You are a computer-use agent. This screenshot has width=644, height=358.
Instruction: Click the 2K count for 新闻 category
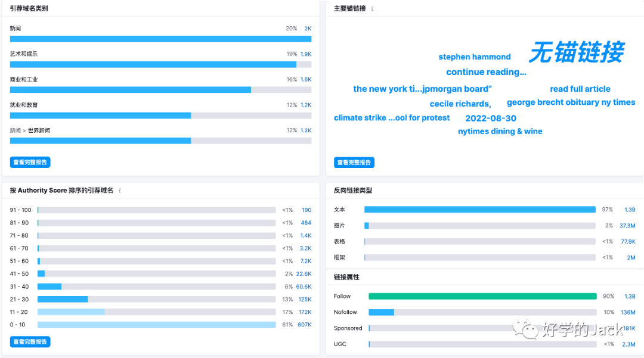307,29
